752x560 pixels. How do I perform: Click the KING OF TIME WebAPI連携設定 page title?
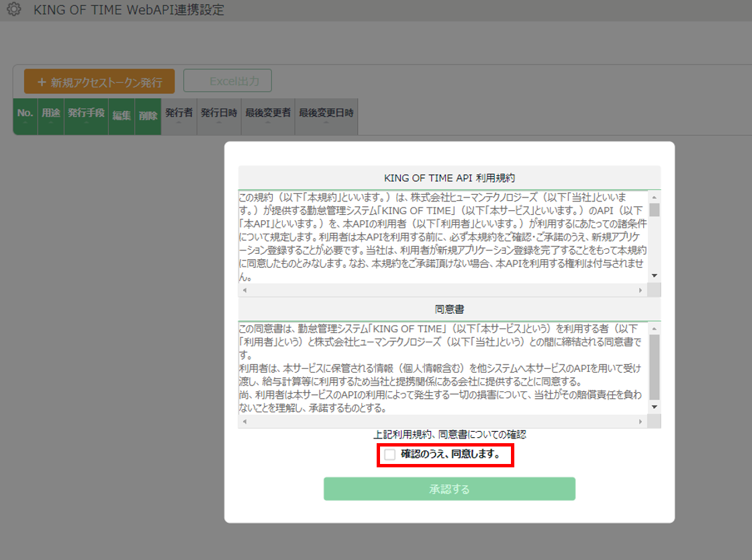[128, 9]
